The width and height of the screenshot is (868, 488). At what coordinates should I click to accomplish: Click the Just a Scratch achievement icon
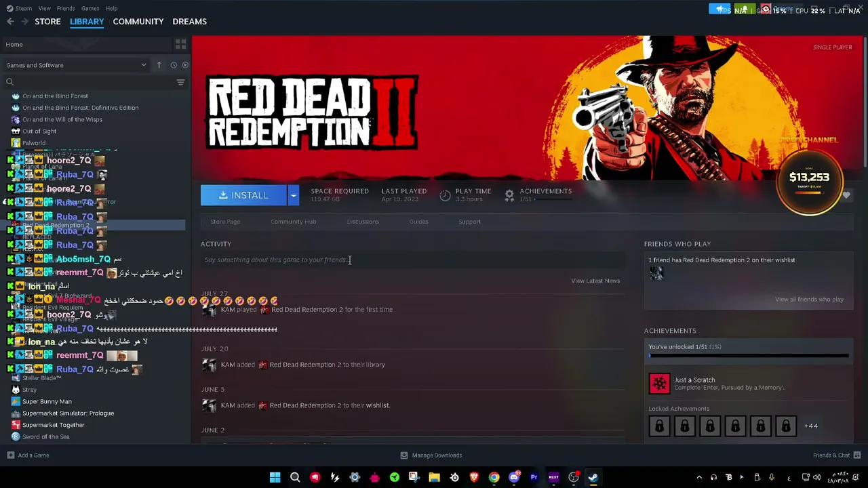tap(659, 384)
